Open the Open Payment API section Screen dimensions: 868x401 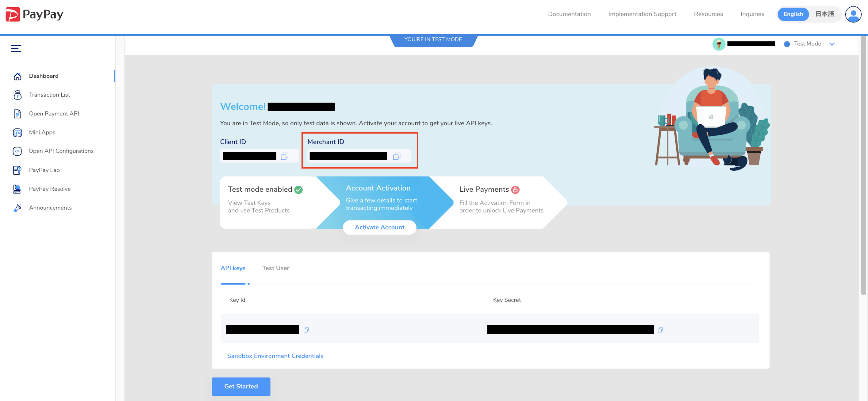tap(17, 114)
